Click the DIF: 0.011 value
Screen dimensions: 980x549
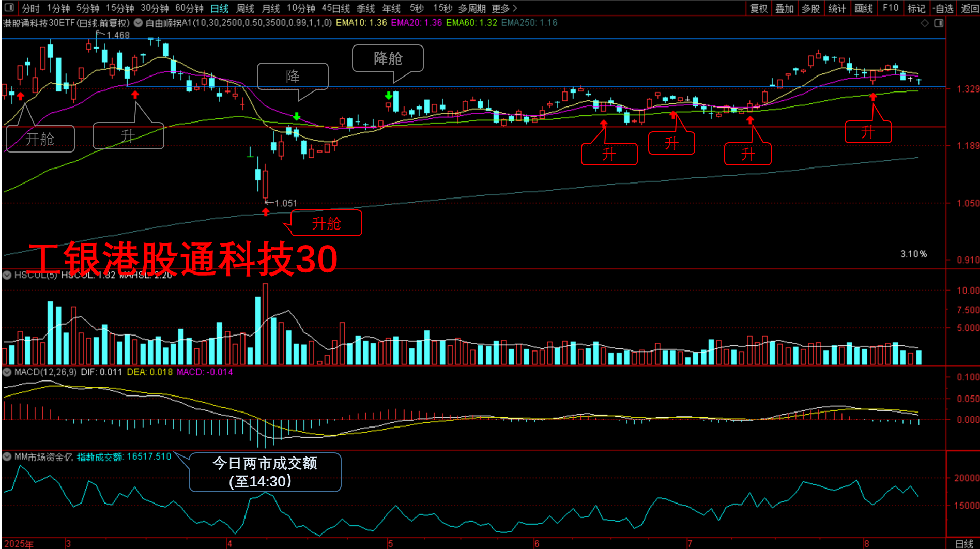tap(101, 372)
